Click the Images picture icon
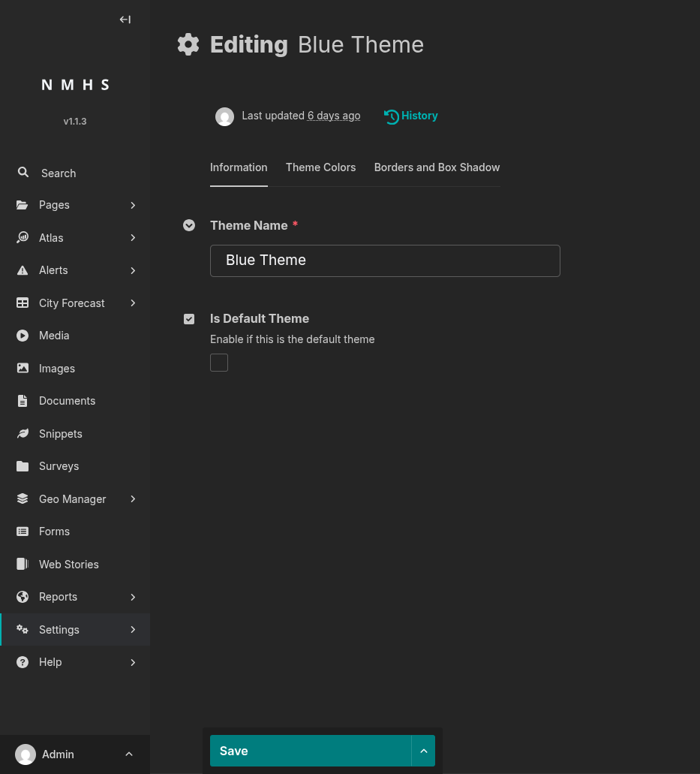 pos(23,369)
